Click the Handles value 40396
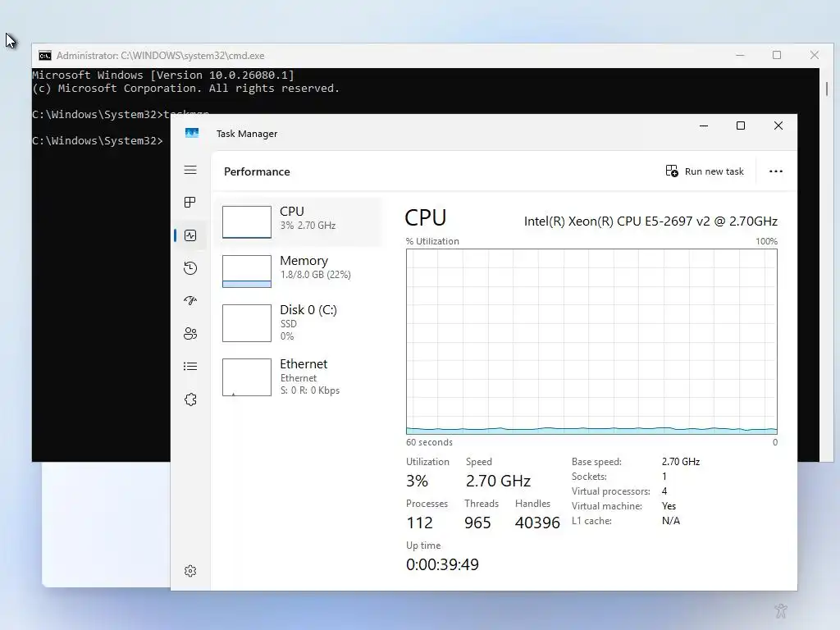 pyautogui.click(x=536, y=523)
